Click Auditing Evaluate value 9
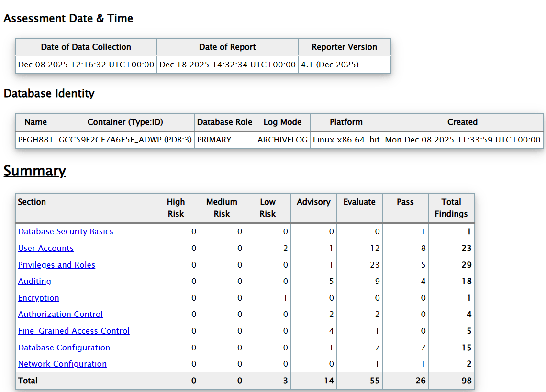 tap(378, 281)
